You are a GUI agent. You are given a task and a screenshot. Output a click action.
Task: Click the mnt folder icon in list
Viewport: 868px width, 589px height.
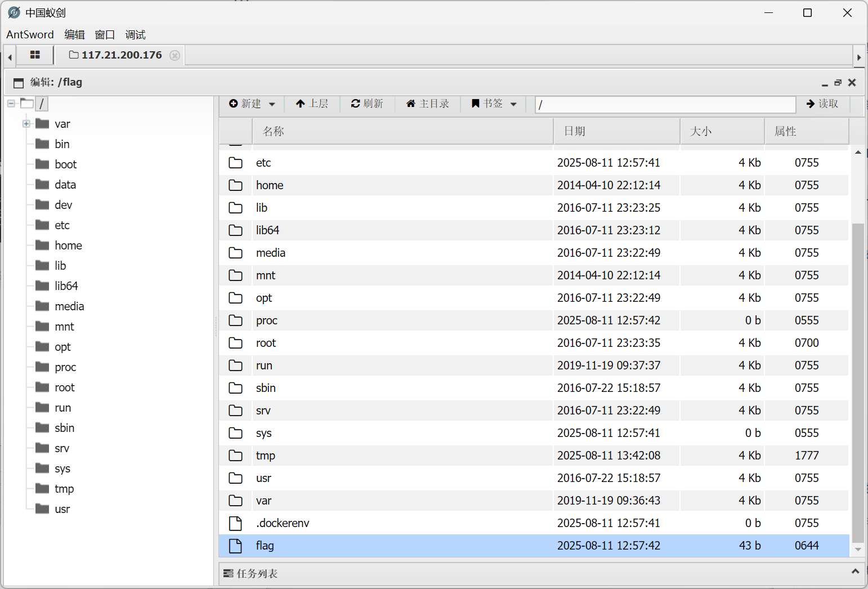click(x=235, y=275)
